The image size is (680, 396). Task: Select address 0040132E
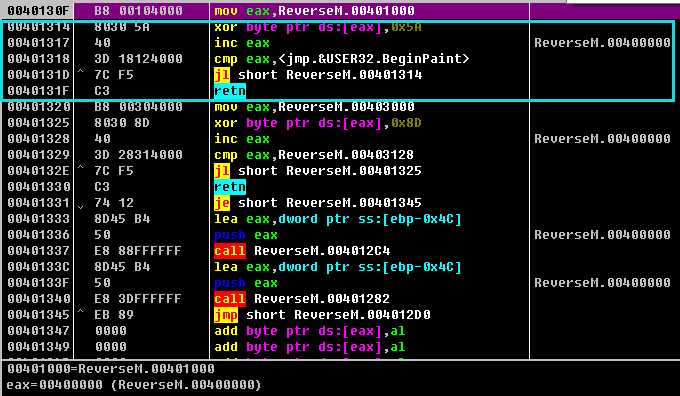(x=38, y=171)
